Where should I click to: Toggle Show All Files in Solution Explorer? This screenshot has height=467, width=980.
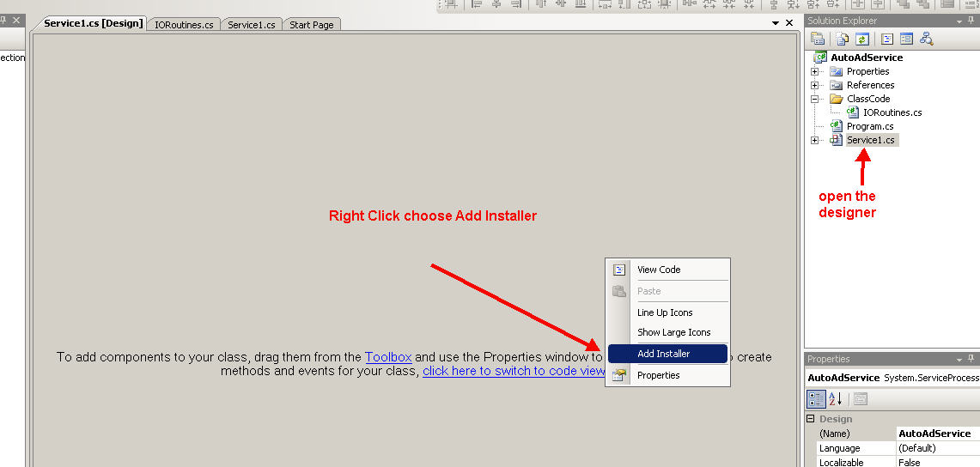(843, 39)
